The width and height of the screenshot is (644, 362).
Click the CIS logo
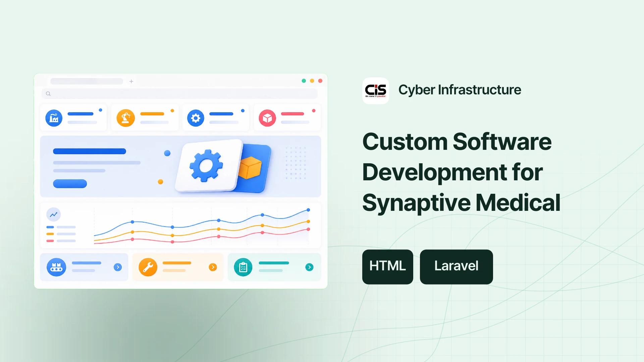point(376,91)
